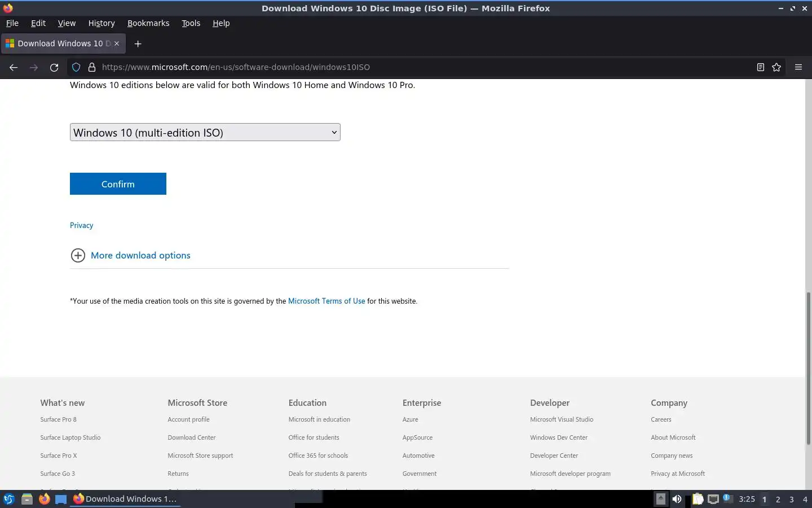This screenshot has height=508, width=812.
Task: Open the Microsoft Visual Studio link
Action: 562,419
